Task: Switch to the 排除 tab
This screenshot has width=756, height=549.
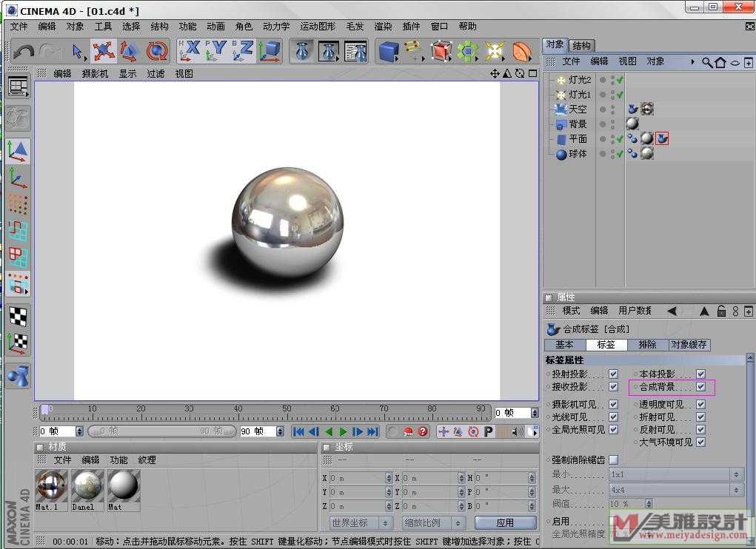Action: click(647, 345)
